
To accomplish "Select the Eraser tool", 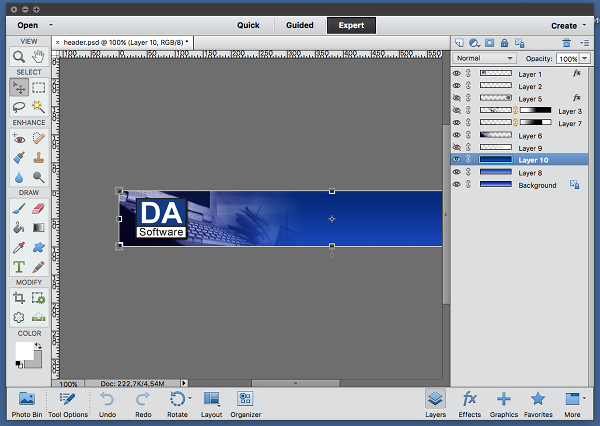I will pos(38,209).
